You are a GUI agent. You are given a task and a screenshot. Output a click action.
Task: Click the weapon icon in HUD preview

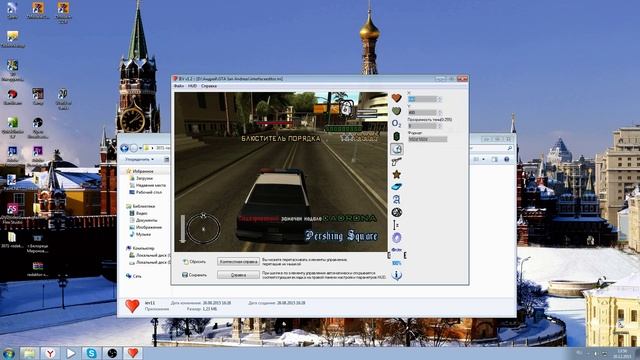(x=346, y=108)
